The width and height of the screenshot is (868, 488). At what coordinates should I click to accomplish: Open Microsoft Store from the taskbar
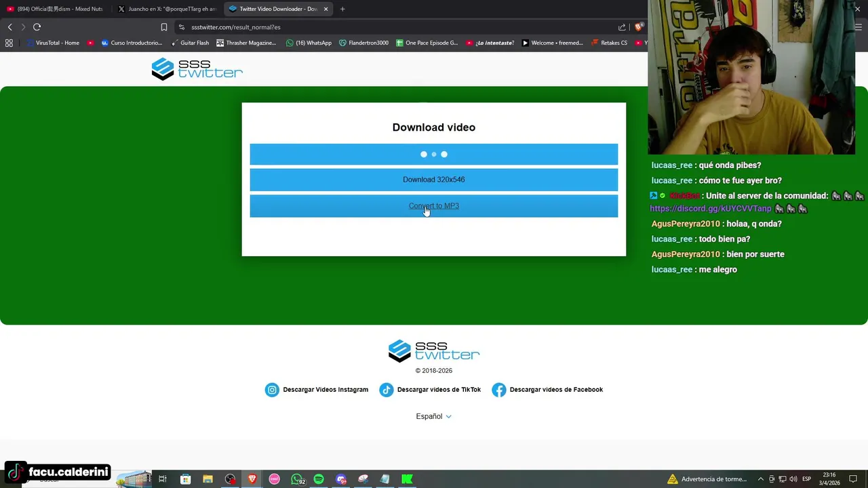click(x=185, y=479)
